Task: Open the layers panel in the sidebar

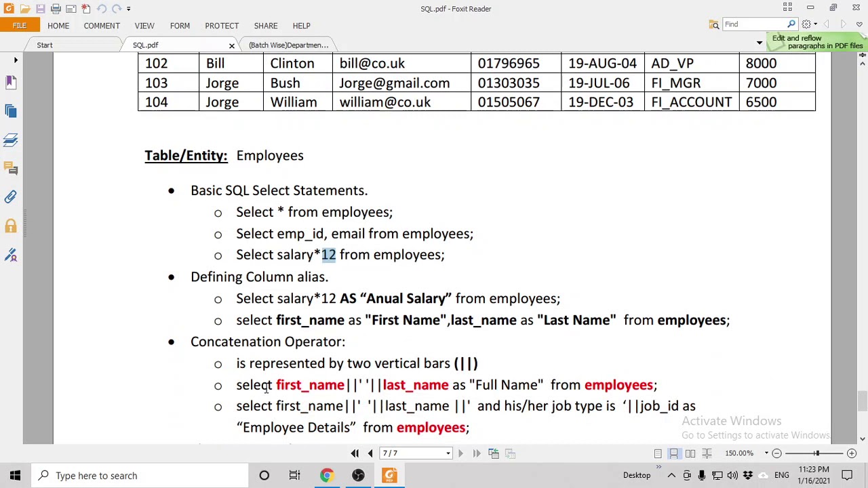Action: coord(11,140)
